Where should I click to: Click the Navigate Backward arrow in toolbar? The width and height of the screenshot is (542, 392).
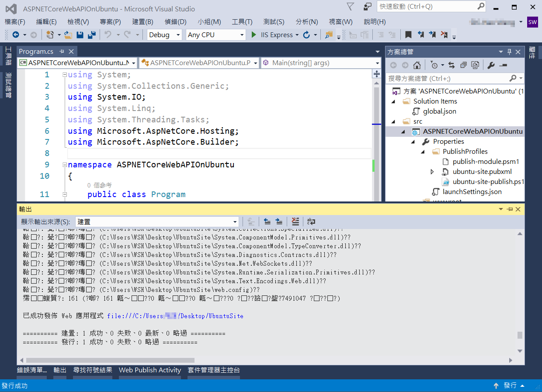click(x=16, y=35)
